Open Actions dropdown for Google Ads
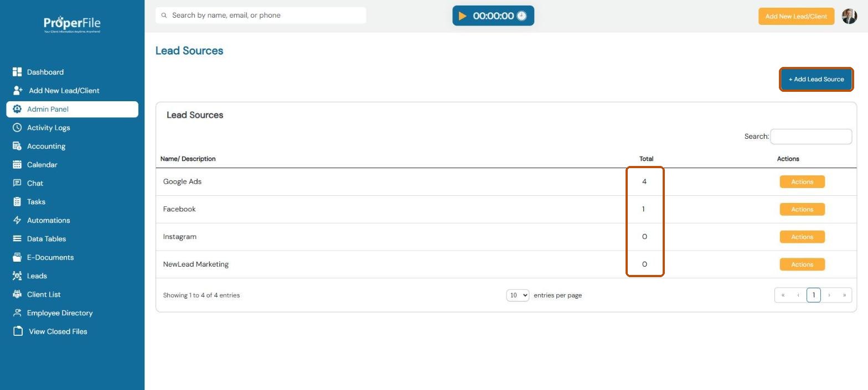Viewport: 868px width, 390px height. coord(802,181)
